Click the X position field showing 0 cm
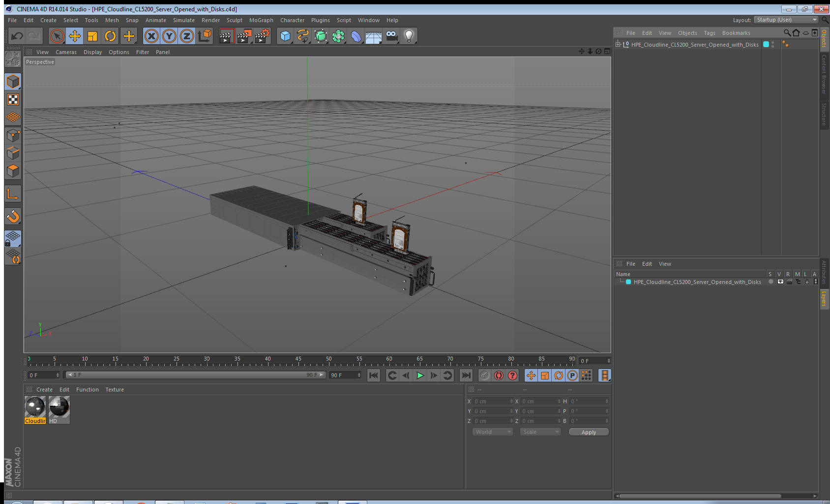Screen dimensions: 830x504 click(492, 401)
